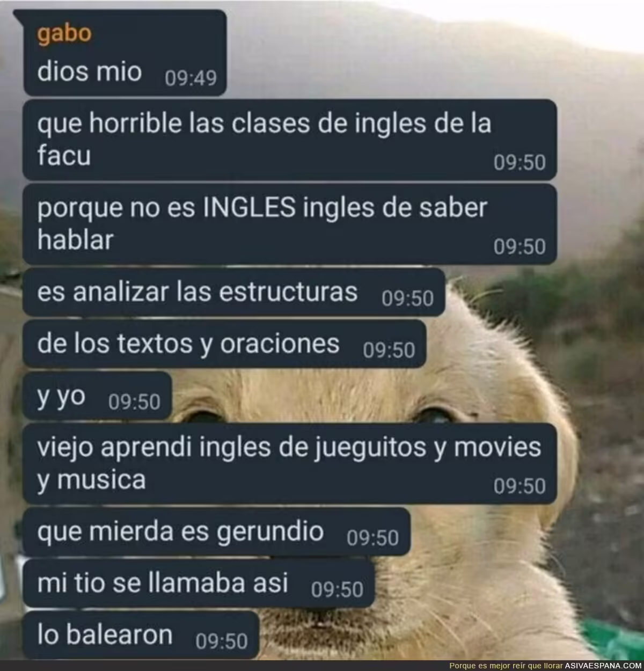The image size is (644, 671).
Task: Click message about jueguitos y movies
Action: click(x=290, y=464)
